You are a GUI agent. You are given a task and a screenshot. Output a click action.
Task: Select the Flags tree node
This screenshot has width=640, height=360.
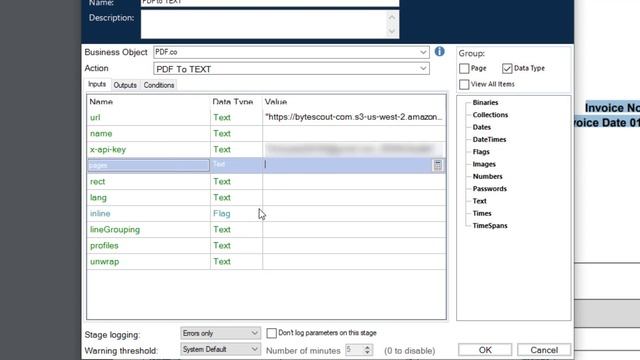tap(481, 151)
